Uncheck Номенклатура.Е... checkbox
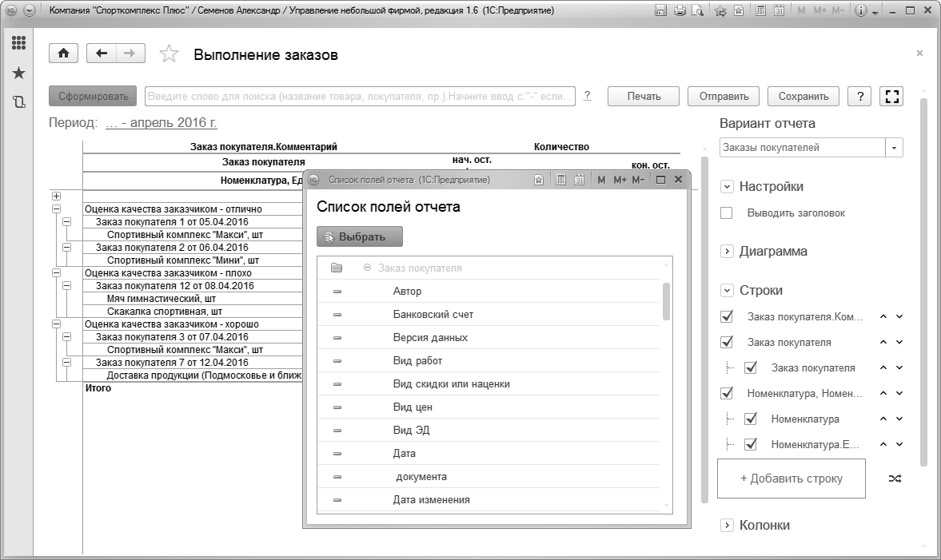 click(x=750, y=444)
